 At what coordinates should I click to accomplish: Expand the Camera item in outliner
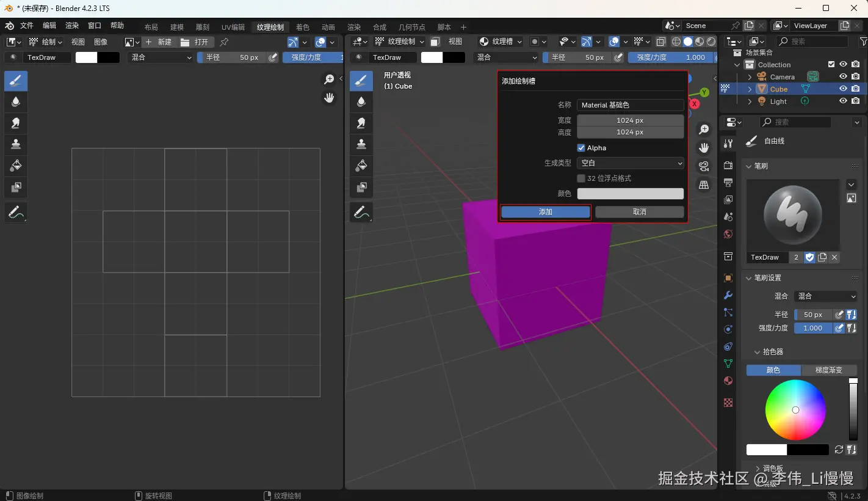pos(750,77)
